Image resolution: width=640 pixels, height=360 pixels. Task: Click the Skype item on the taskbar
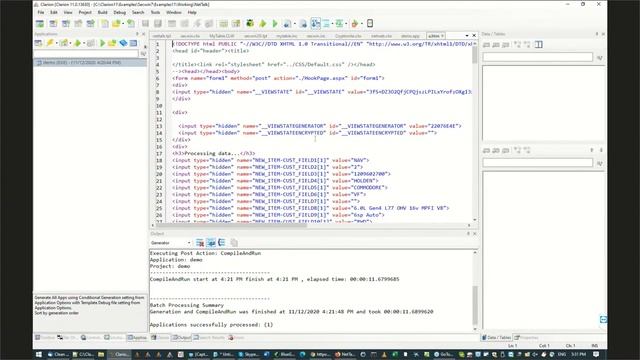point(249,355)
